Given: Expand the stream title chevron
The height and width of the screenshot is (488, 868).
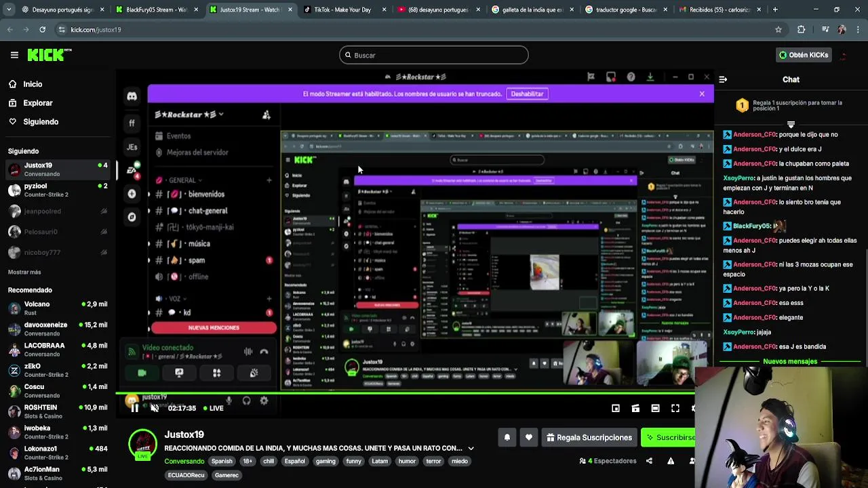Looking at the screenshot, I should pos(471,448).
